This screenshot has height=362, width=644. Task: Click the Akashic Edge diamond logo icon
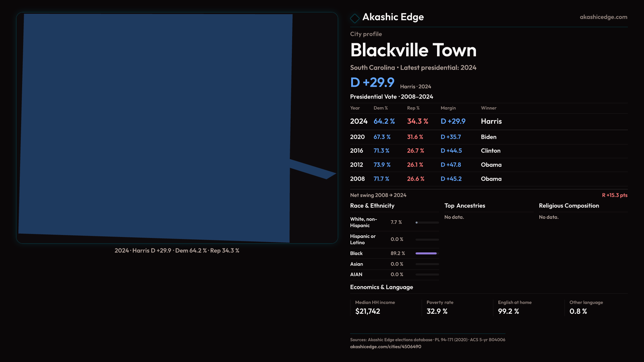(355, 18)
